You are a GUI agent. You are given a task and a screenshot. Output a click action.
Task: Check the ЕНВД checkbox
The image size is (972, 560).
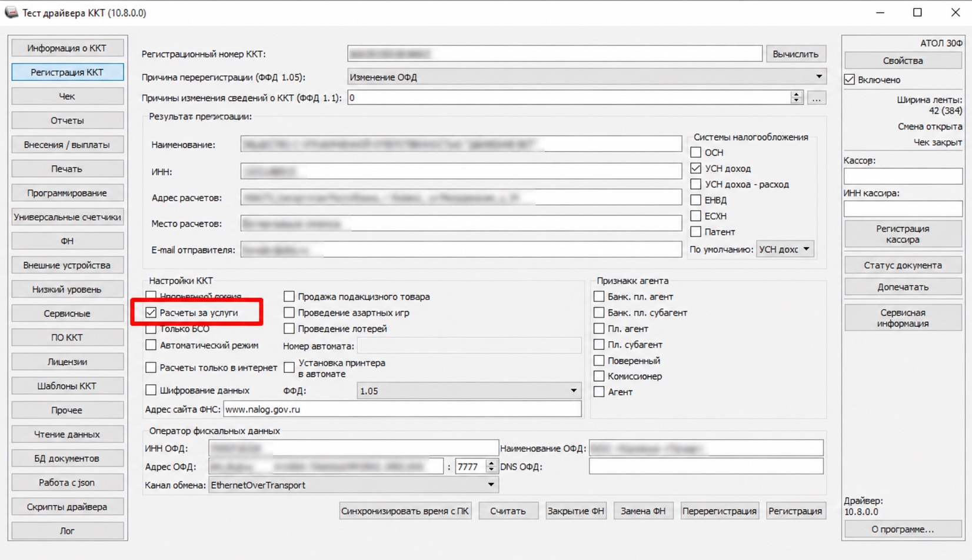pos(696,200)
